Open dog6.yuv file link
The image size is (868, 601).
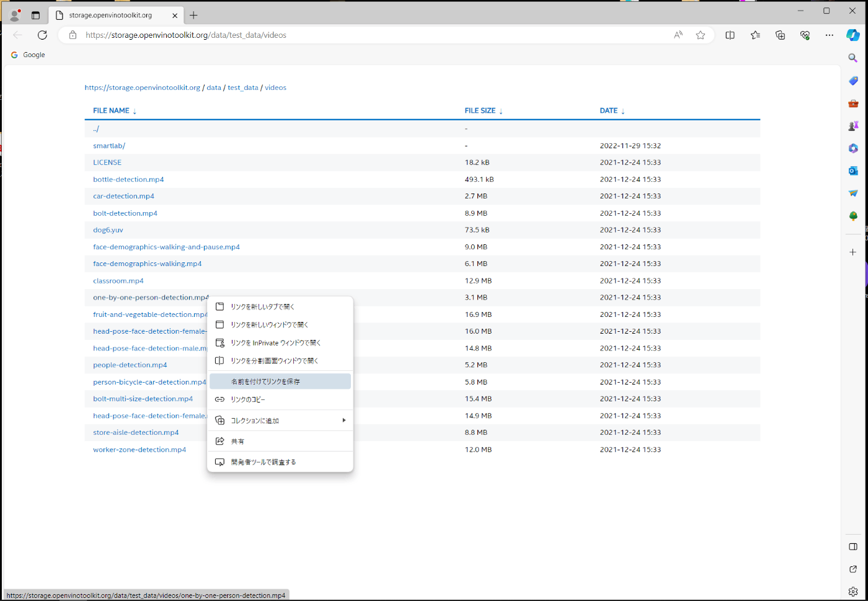point(108,230)
